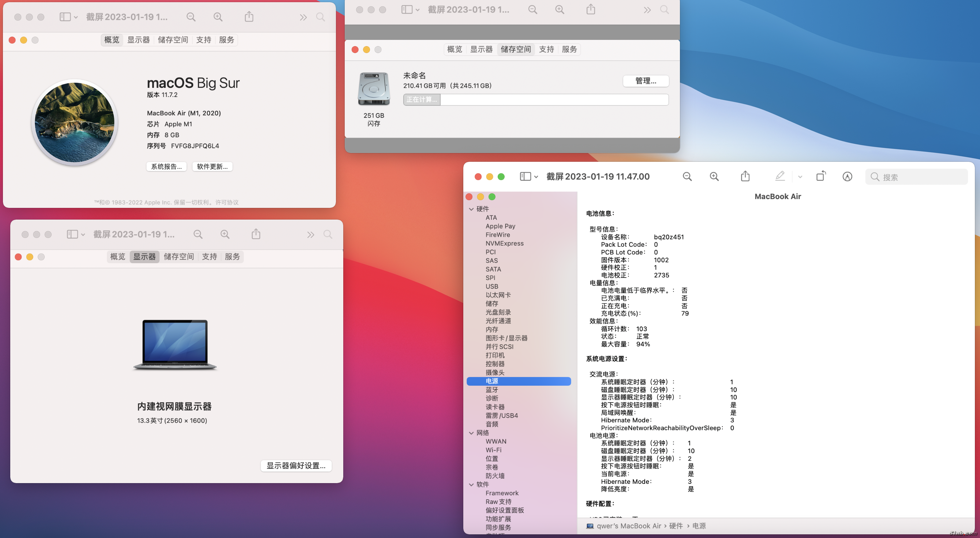Share the 11.47.00 screenshot
This screenshot has width=980, height=538.
point(745,176)
